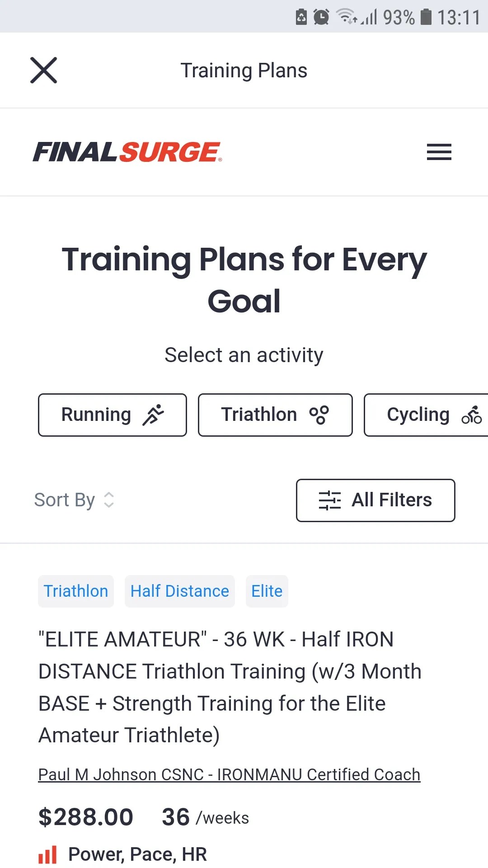Open the Final Surge logo homepage

(127, 152)
